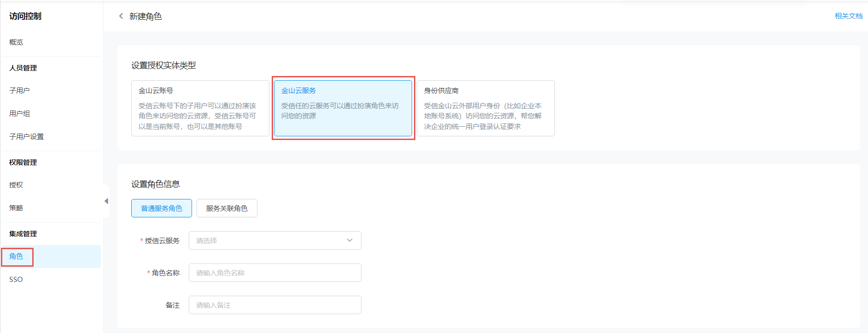Click the 人员管理 section heading
The image size is (868, 333).
coord(23,68)
